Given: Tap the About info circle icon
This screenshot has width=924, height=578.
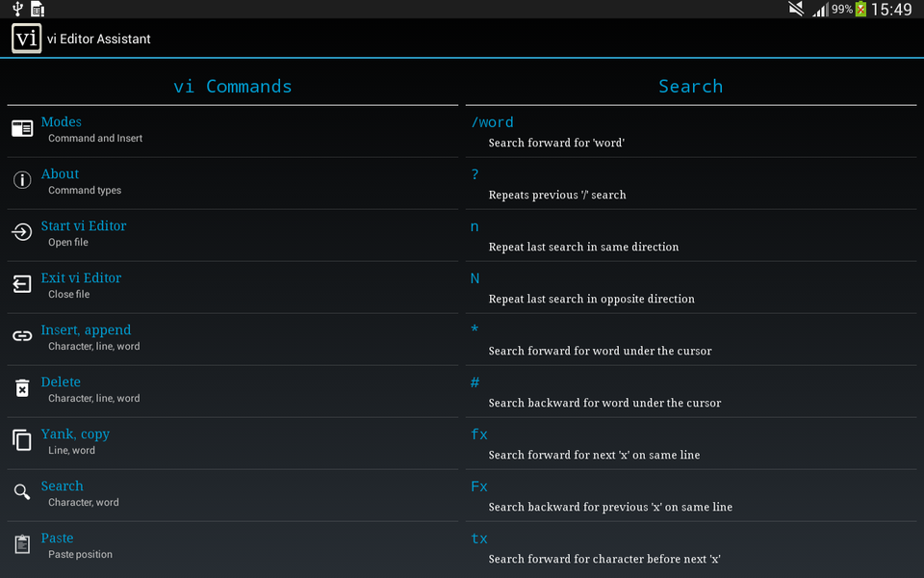Looking at the screenshot, I should tap(22, 180).
